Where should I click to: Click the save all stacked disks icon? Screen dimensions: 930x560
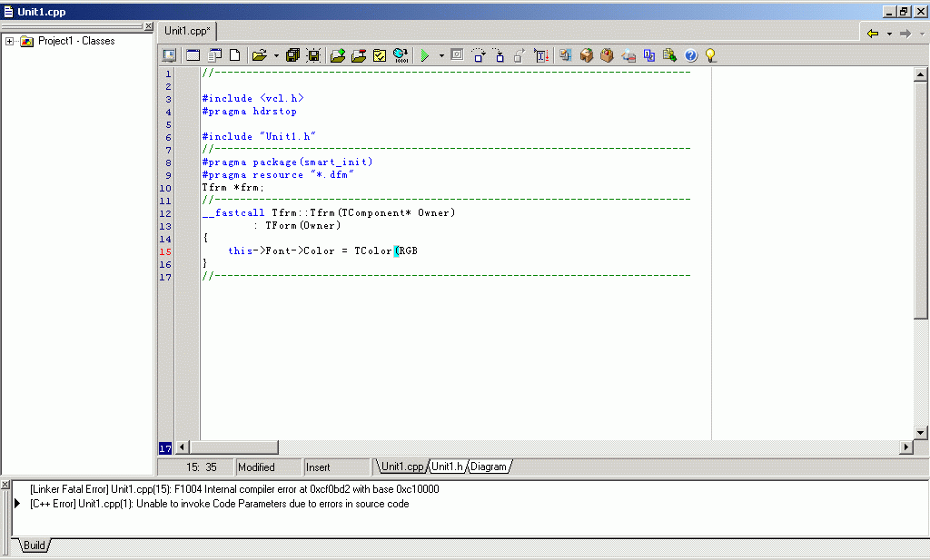(x=292, y=55)
